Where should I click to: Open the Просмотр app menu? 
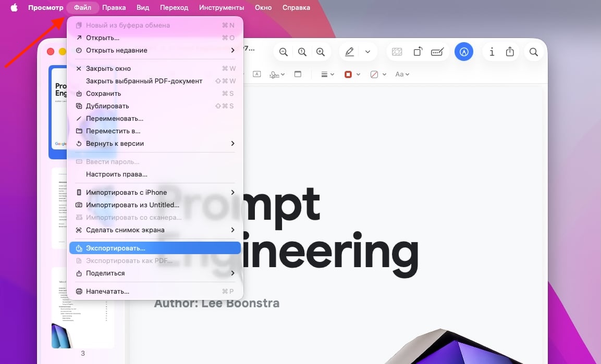[46, 8]
